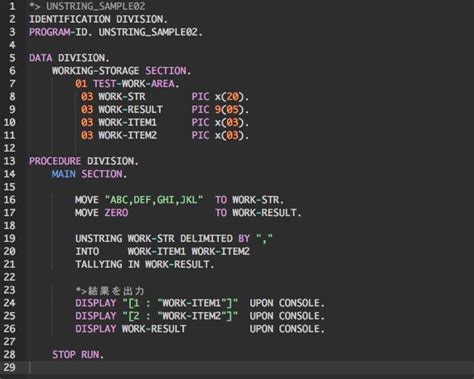Viewport: 474px width, 379px height.
Task: Click line number 29 in the gutter
Action: pyautogui.click(x=9, y=368)
